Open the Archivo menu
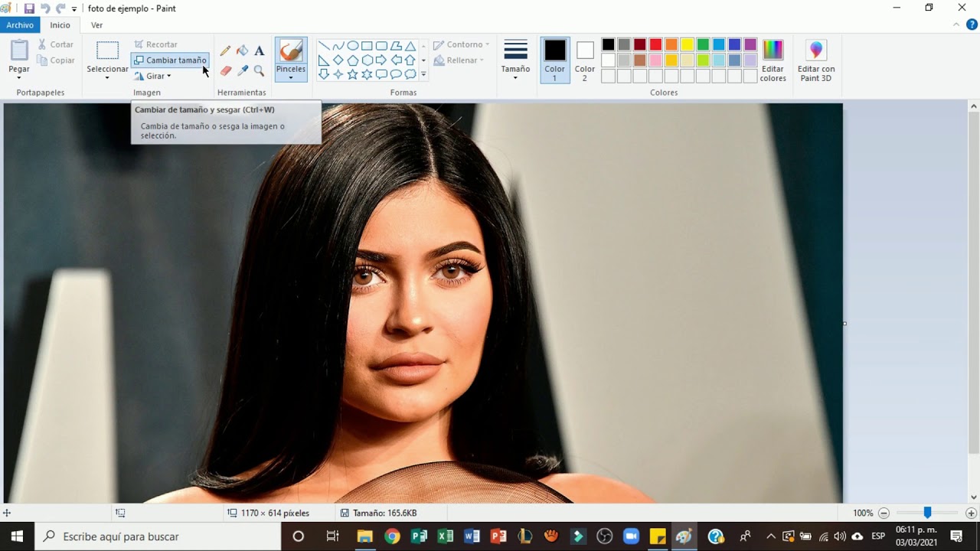This screenshot has height=551, width=980. pyautogui.click(x=20, y=25)
